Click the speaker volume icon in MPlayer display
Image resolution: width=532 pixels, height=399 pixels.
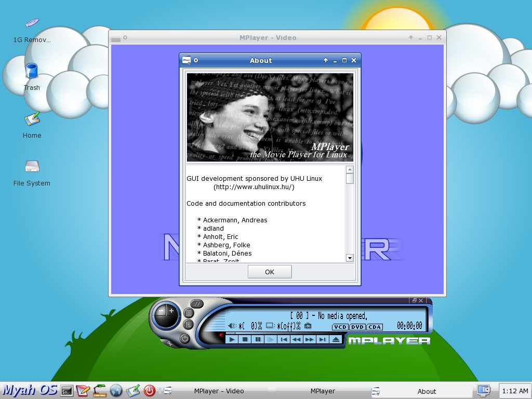pos(232,326)
